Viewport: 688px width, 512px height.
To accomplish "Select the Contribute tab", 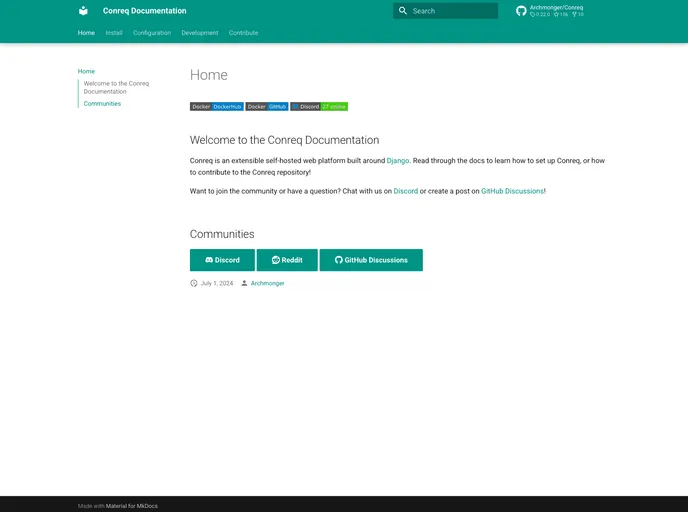I will pos(243,33).
